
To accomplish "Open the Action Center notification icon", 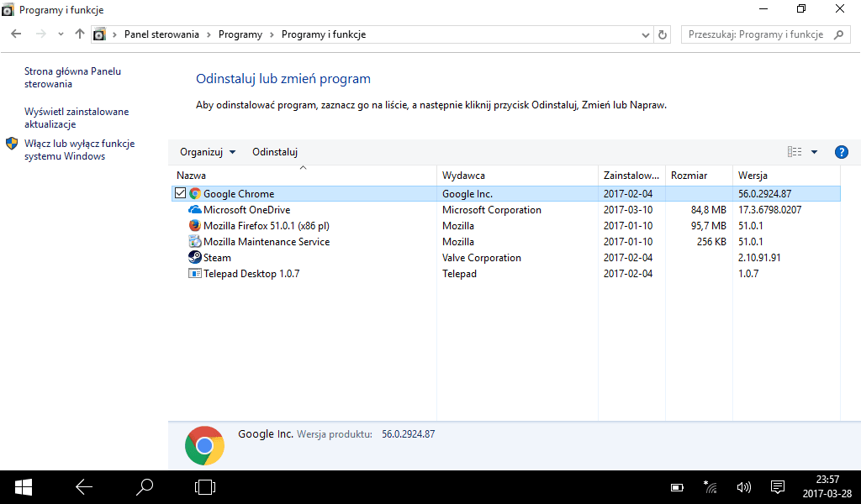I will pos(778,487).
